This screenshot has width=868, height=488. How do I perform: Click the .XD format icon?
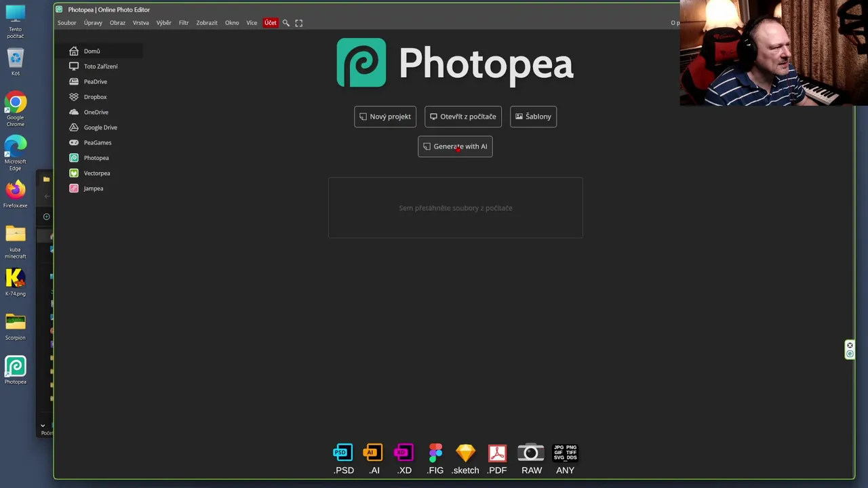404,460
